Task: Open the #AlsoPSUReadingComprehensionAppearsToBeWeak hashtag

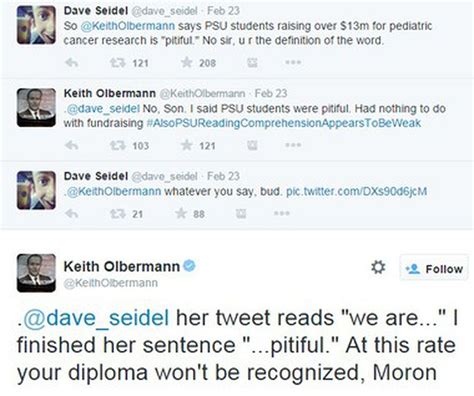Action: [x=284, y=123]
